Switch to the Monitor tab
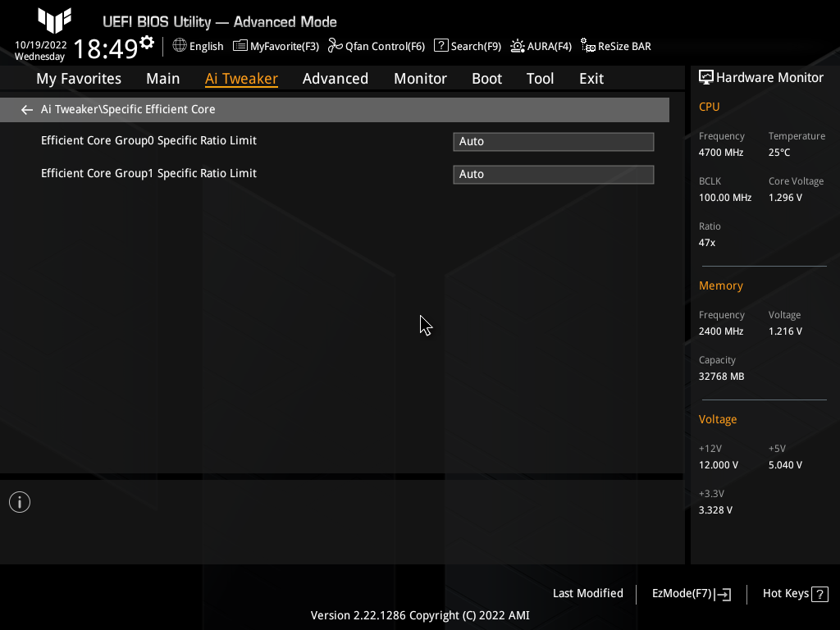This screenshot has width=840, height=630. pos(420,78)
